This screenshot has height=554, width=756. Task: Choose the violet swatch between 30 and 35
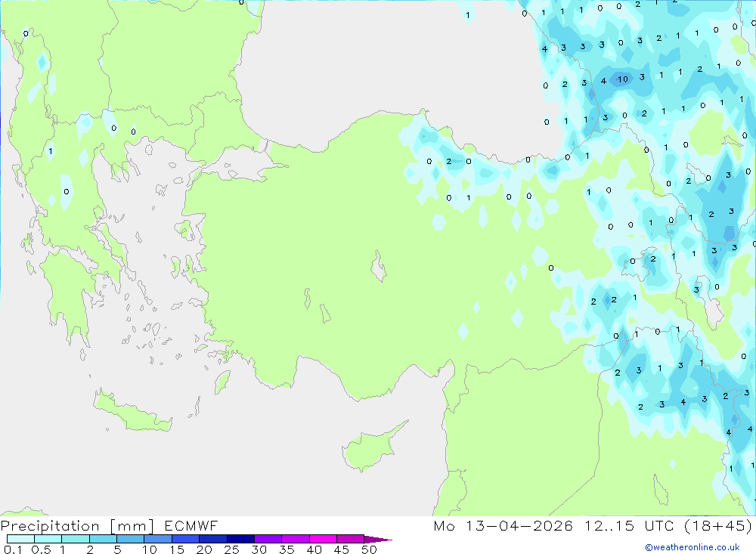click(268, 539)
